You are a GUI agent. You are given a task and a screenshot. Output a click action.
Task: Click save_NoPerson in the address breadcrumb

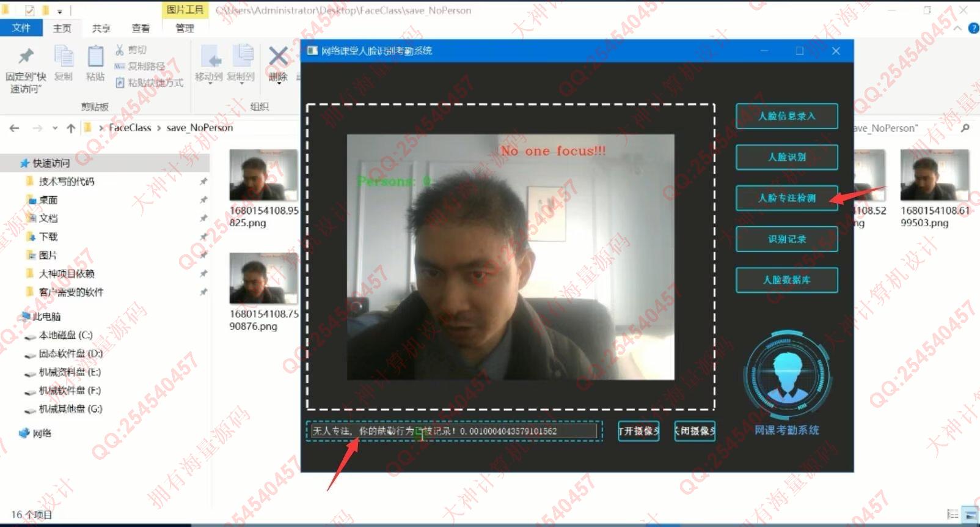point(200,128)
